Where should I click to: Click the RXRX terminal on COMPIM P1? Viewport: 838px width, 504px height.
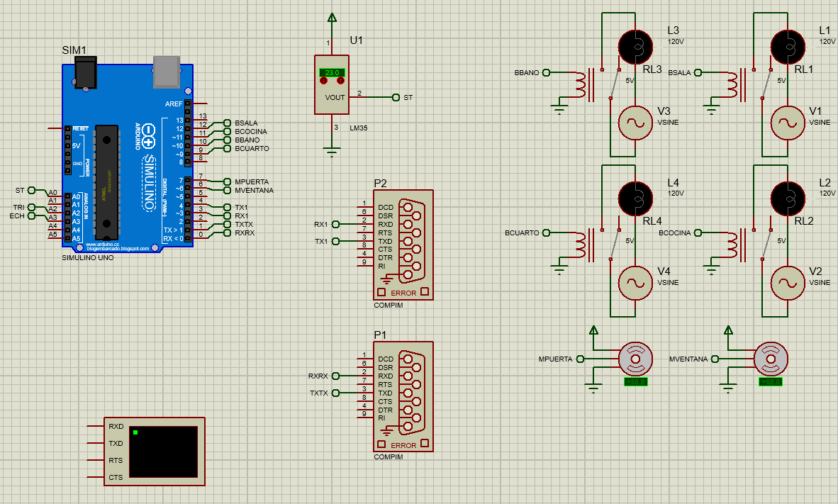point(335,376)
